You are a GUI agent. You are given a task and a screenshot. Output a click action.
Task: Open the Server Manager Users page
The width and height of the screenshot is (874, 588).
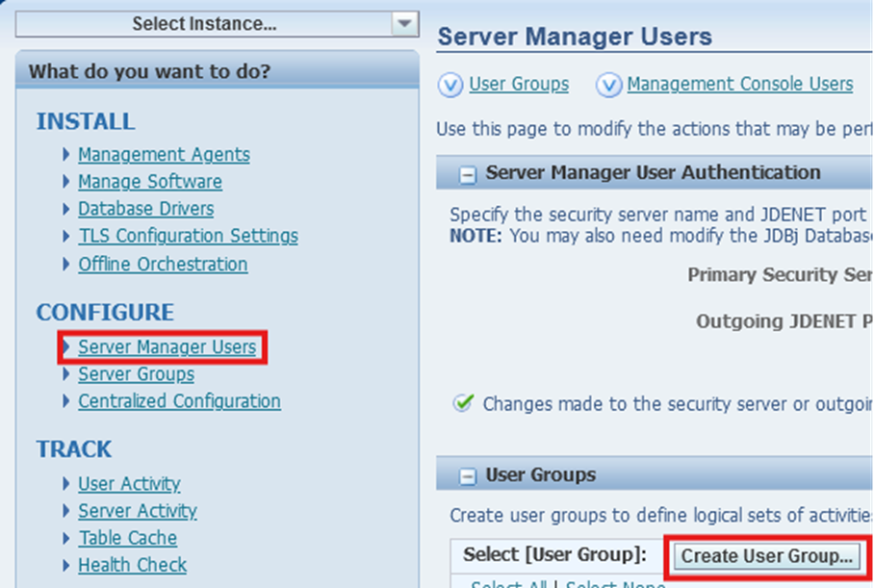[x=162, y=346]
